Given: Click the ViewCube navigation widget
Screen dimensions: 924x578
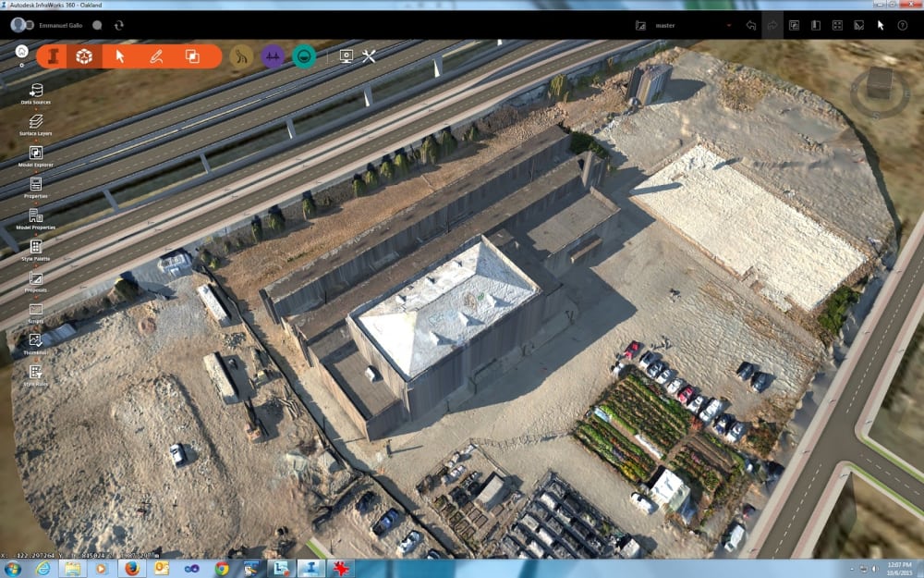Looking at the screenshot, I should tap(879, 84).
